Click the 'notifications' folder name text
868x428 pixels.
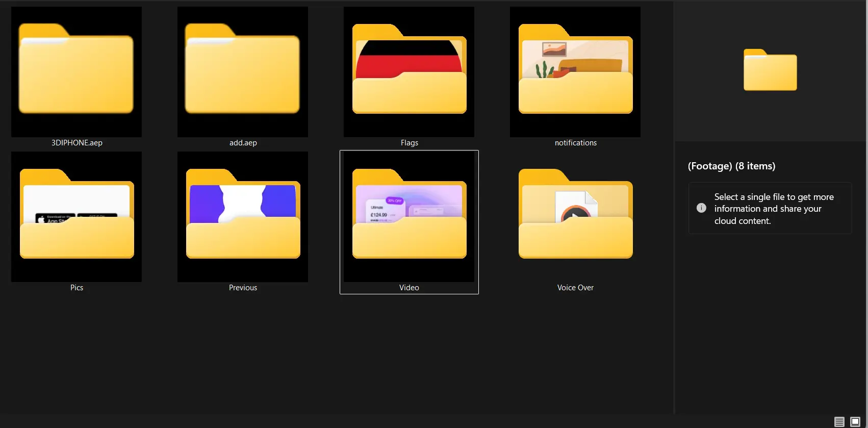(x=575, y=143)
